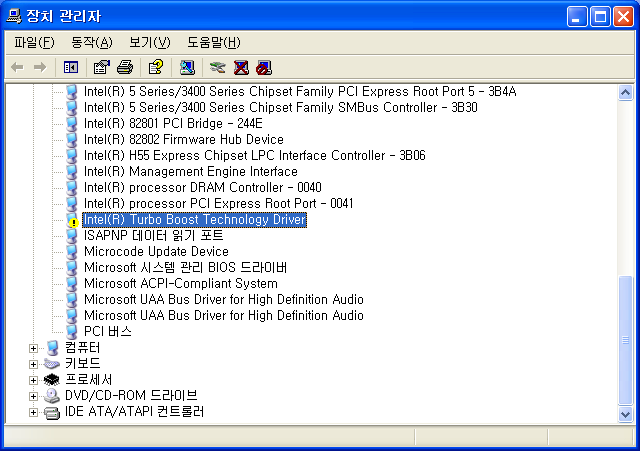The height and width of the screenshot is (451, 640).
Task: Click the Help toolbar icon
Action: click(156, 67)
